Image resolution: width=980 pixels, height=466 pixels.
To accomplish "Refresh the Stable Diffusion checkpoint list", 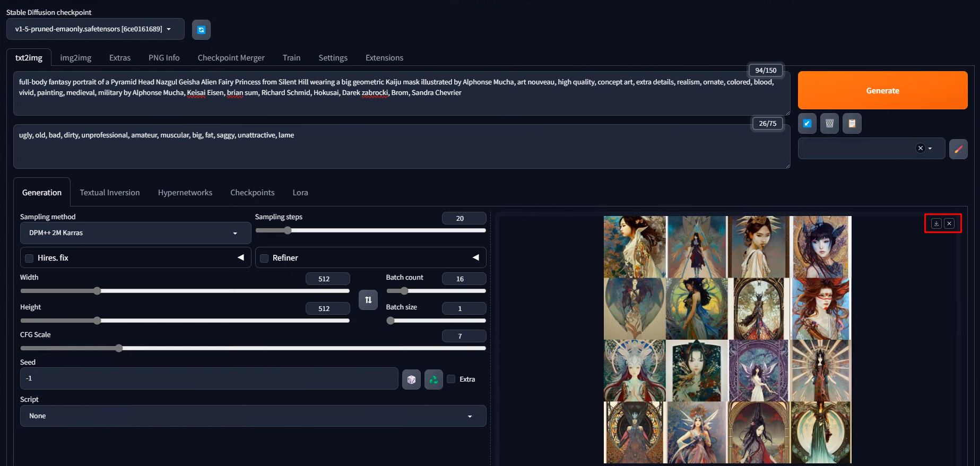I will (x=201, y=30).
